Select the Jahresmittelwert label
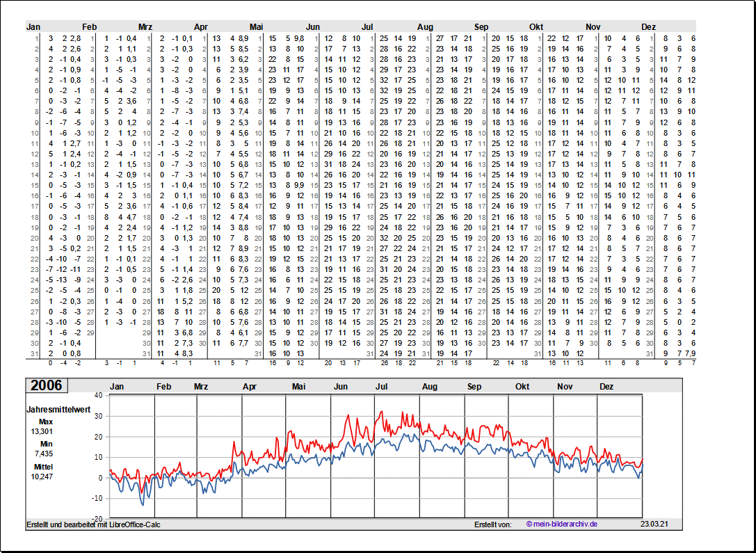 point(58,410)
